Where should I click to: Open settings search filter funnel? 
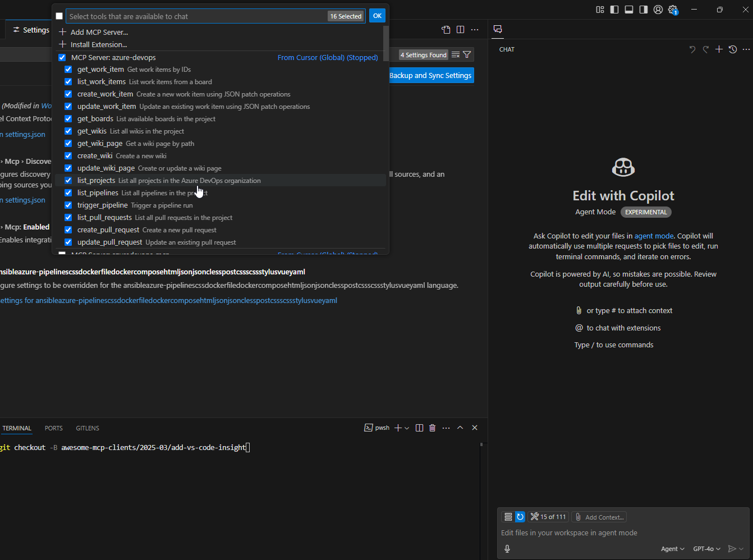click(467, 55)
